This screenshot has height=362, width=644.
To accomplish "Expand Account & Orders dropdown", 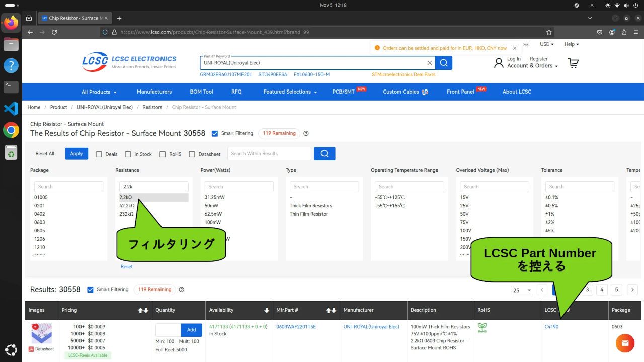I will click(532, 66).
